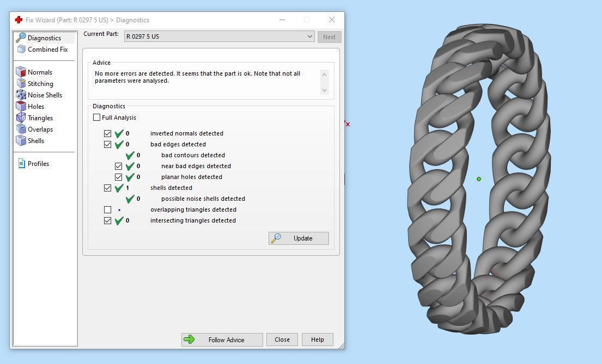Go to Noise Shells page

click(45, 95)
